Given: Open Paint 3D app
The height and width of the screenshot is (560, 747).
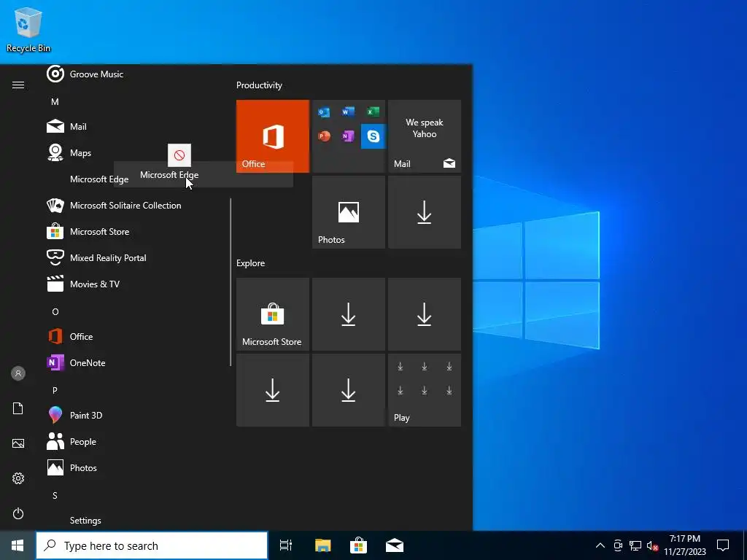Looking at the screenshot, I should 135,415.
